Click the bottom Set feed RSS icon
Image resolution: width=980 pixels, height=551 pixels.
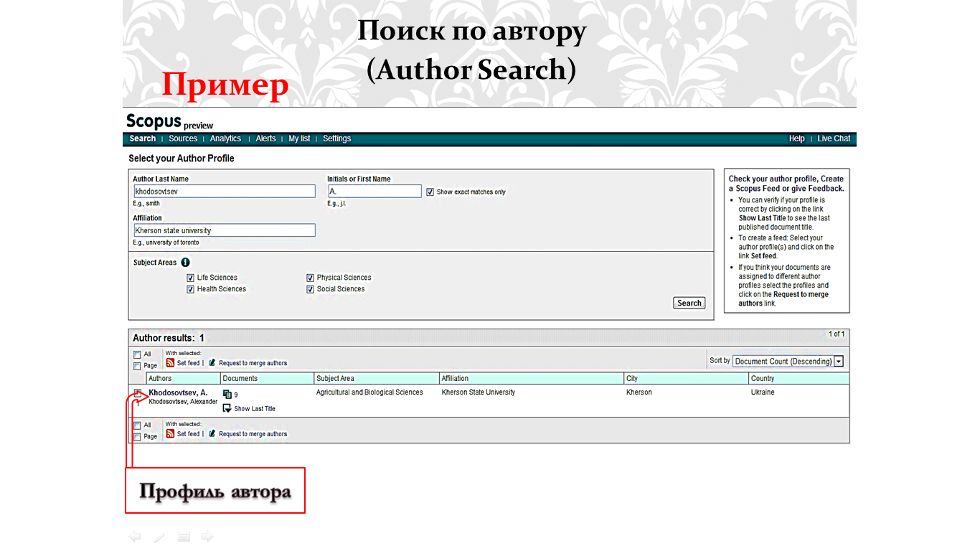click(x=171, y=433)
